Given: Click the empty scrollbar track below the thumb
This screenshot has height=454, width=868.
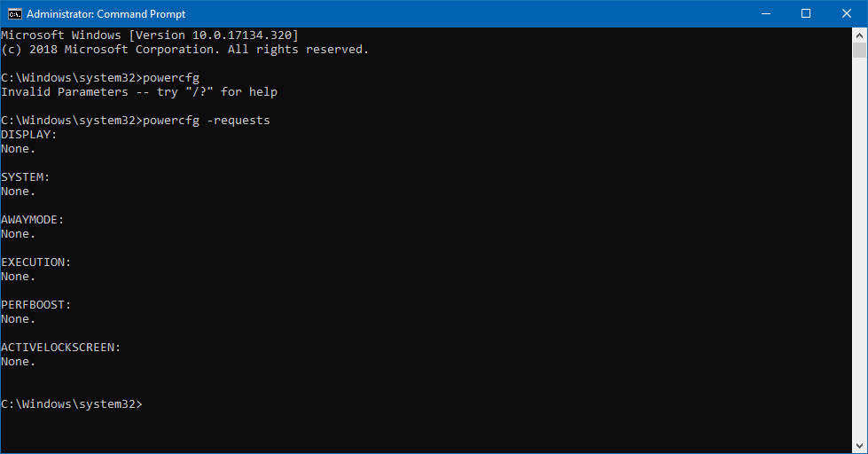Looking at the screenshot, I should pyautogui.click(x=859, y=248).
